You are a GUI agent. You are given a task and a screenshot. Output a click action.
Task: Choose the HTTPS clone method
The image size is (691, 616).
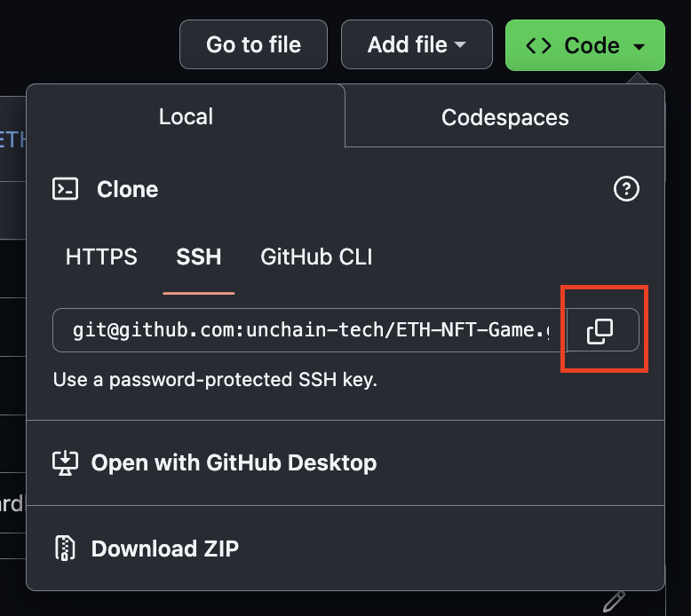pos(101,257)
